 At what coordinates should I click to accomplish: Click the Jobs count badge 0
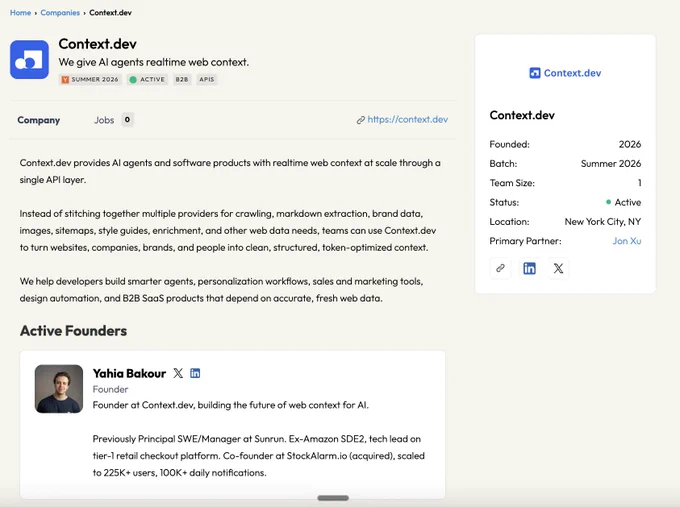(x=127, y=120)
